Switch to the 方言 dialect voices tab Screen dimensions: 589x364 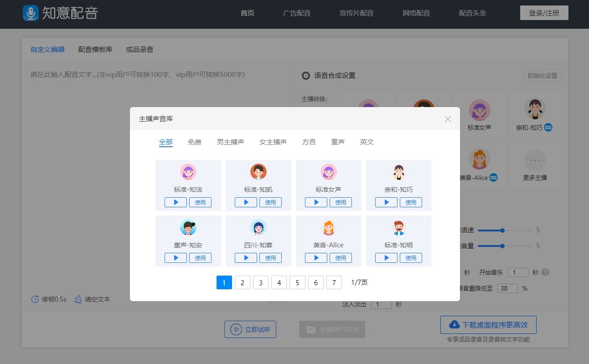click(x=309, y=142)
